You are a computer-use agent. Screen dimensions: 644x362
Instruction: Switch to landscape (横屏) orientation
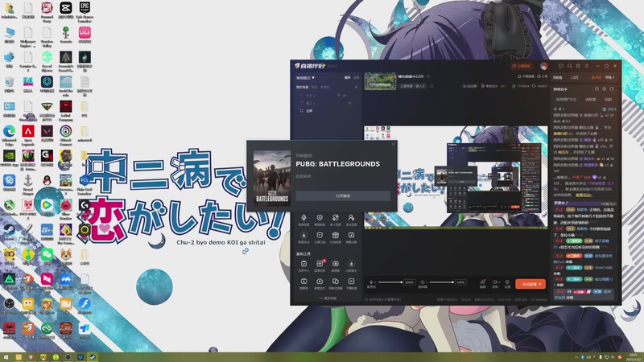(348, 77)
